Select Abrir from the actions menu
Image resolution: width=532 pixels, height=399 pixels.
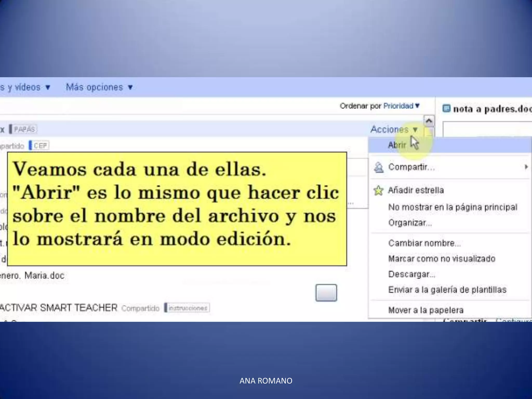pos(397,145)
